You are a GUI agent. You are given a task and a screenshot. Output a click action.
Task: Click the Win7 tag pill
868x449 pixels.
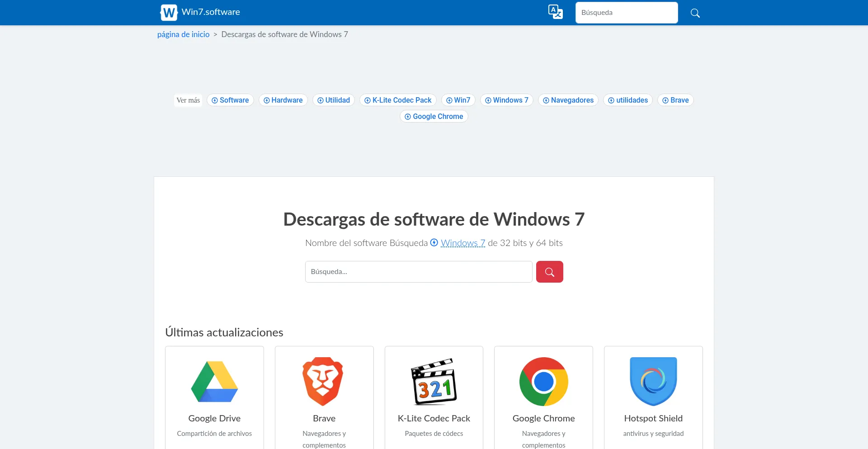(x=458, y=100)
